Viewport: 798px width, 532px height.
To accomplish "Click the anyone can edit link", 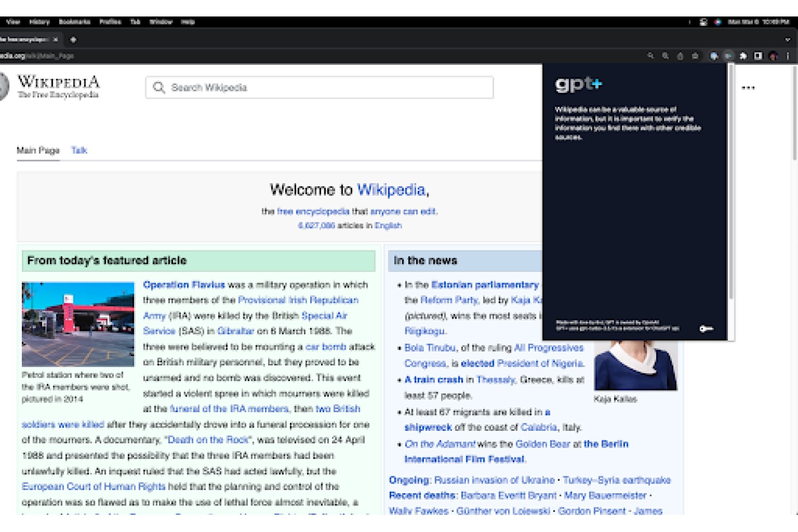I will click(403, 212).
